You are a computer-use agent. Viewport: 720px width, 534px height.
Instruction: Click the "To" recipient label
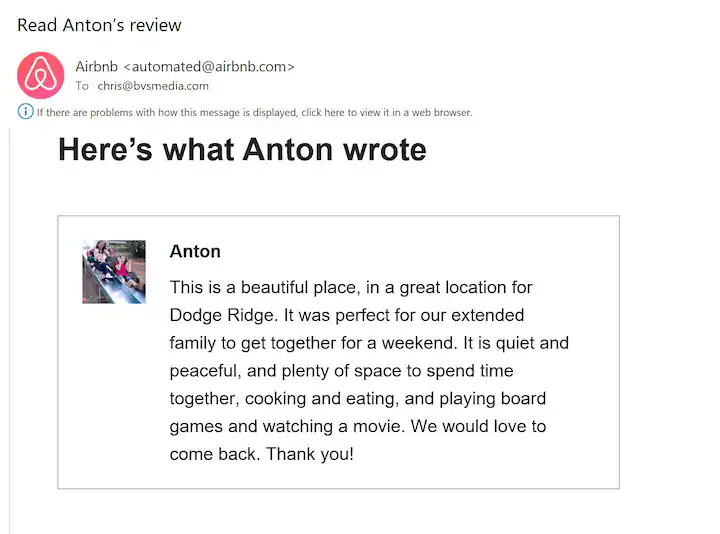coord(82,86)
